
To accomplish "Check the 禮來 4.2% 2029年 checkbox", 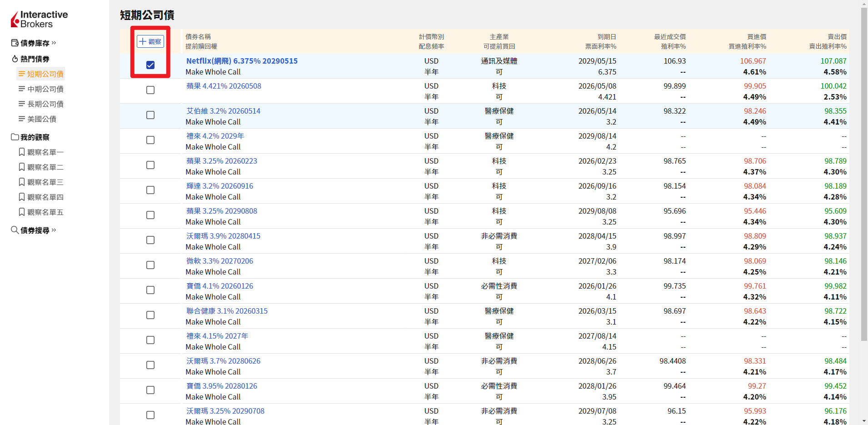I will (x=150, y=140).
